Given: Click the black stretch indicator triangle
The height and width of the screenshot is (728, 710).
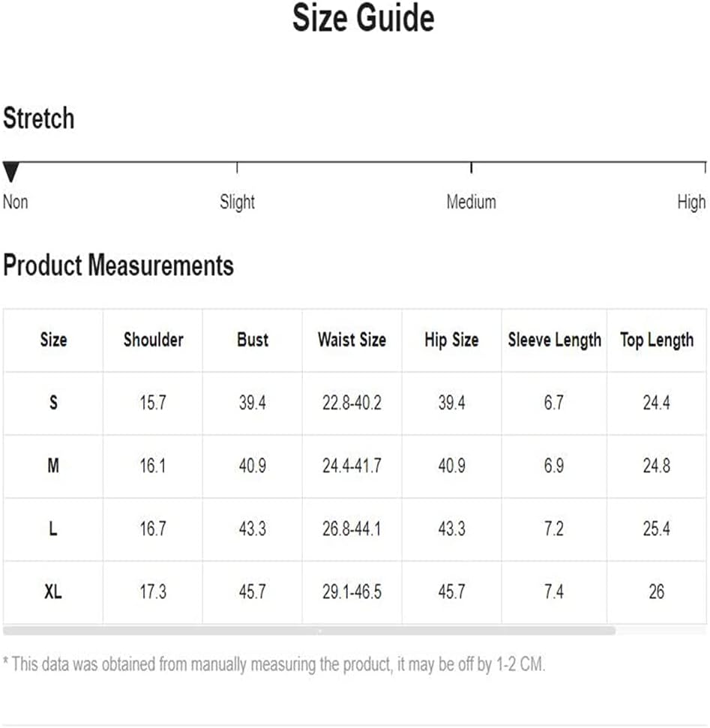Looking at the screenshot, I should 10,172.
